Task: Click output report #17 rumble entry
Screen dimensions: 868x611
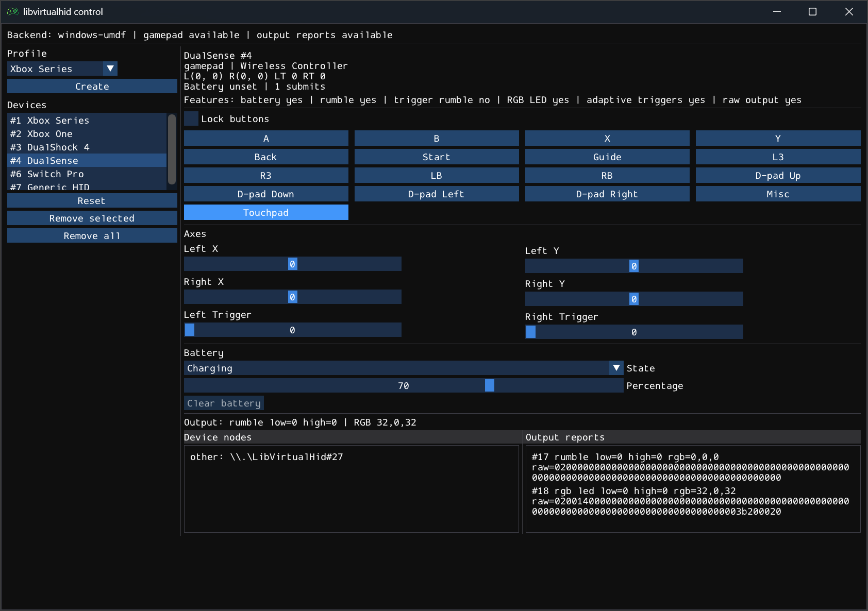Action: [x=690, y=467]
